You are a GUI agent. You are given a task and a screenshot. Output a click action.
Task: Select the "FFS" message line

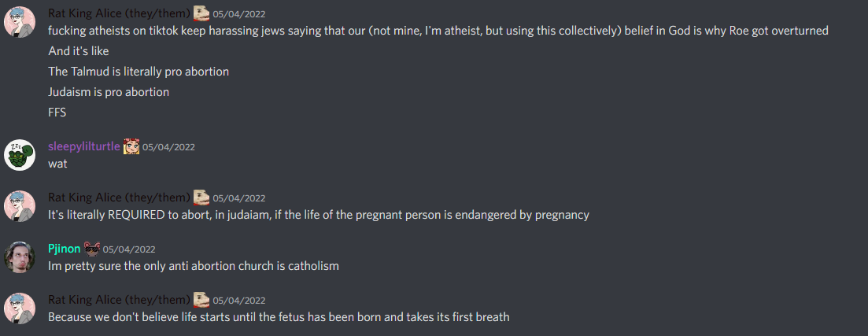coord(57,113)
